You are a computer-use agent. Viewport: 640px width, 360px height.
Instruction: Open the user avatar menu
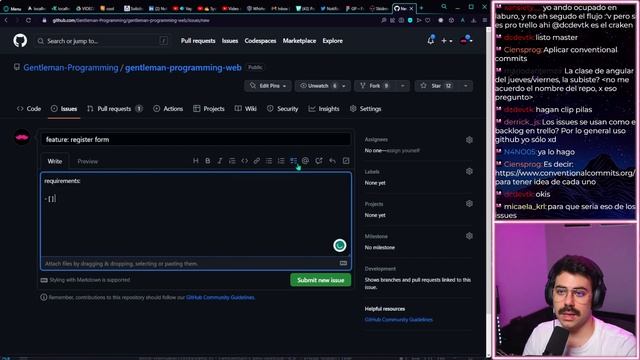[x=466, y=40]
